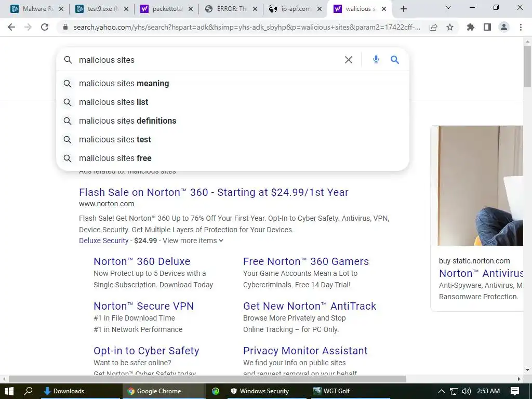Close the ERROR tab
The width and height of the screenshot is (532, 399).
coord(255,9)
